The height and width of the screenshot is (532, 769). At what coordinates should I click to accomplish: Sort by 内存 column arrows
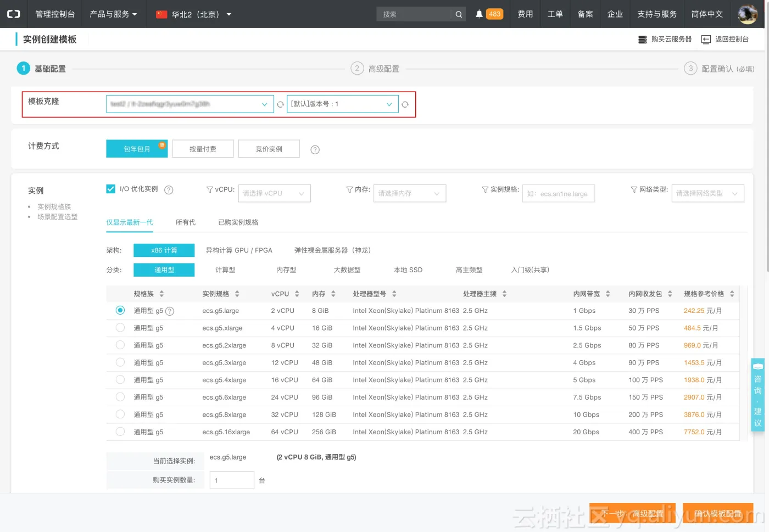coord(333,294)
